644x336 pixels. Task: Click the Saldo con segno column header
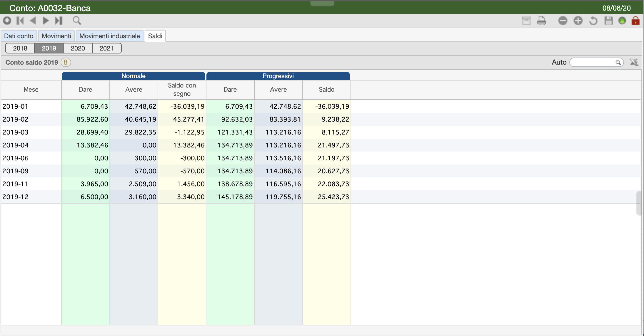(182, 90)
